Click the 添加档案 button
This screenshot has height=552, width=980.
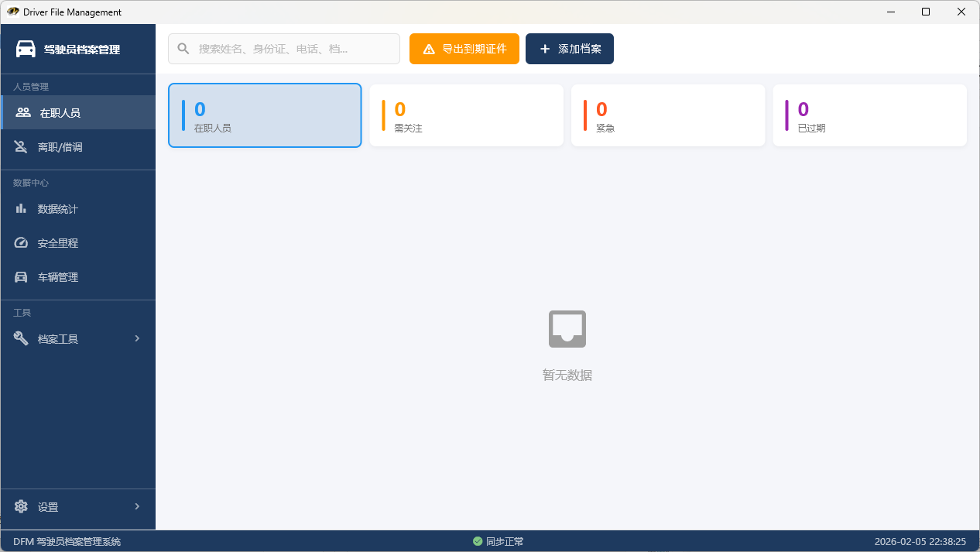point(569,49)
